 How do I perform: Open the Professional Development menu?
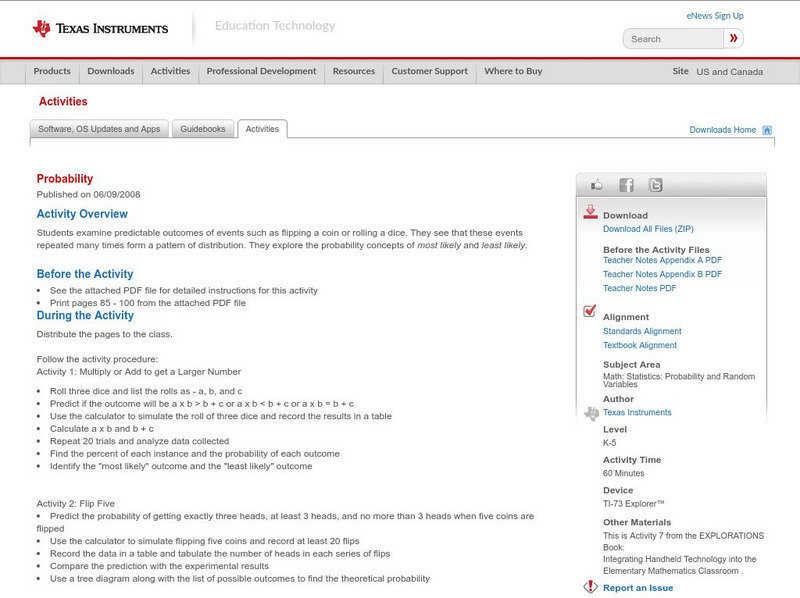click(261, 71)
